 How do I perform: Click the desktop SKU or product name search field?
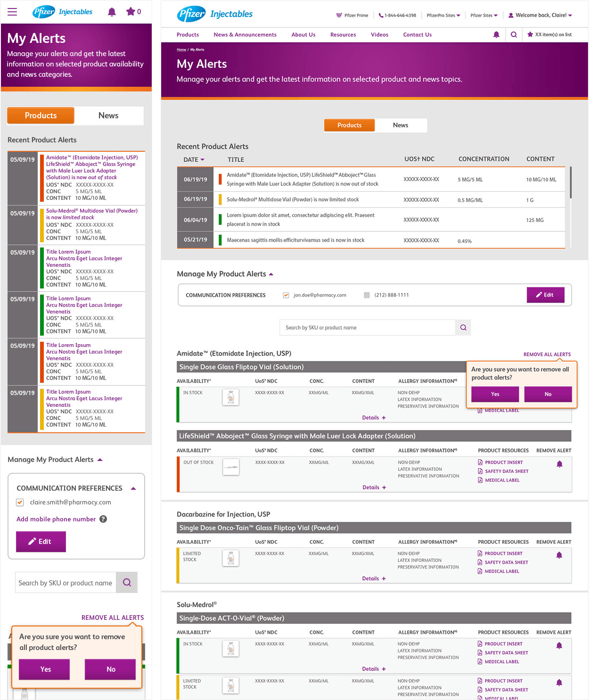coord(368,328)
